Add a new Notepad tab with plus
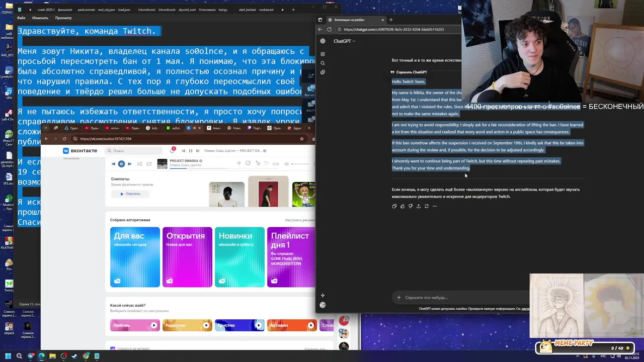Image resolution: width=644 pixels, height=362 pixels. pos(293,10)
